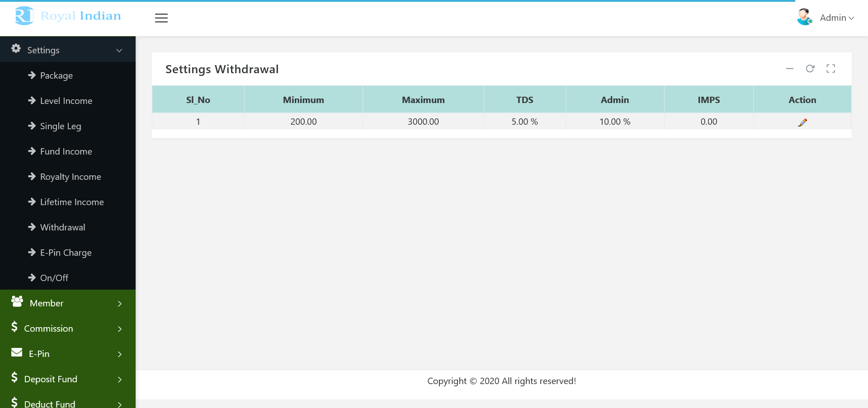This screenshot has width=868, height=408.
Task: Select the 200.00 minimum cell
Action: 303,122
